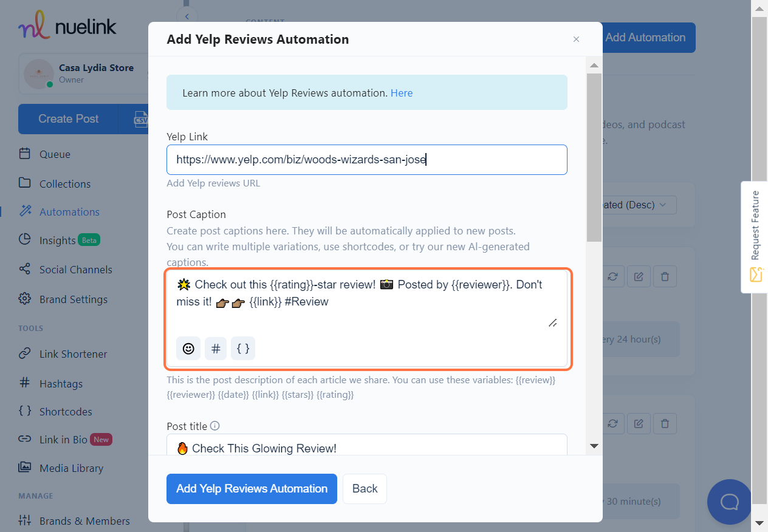Open Brand Settings gear icon
Image resolution: width=768 pixels, height=532 pixels.
tap(24, 299)
